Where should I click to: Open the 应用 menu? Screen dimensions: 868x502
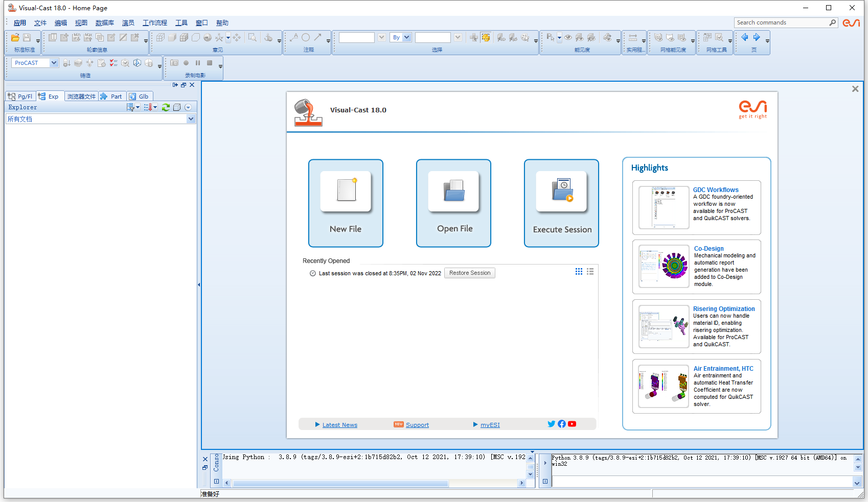20,23
